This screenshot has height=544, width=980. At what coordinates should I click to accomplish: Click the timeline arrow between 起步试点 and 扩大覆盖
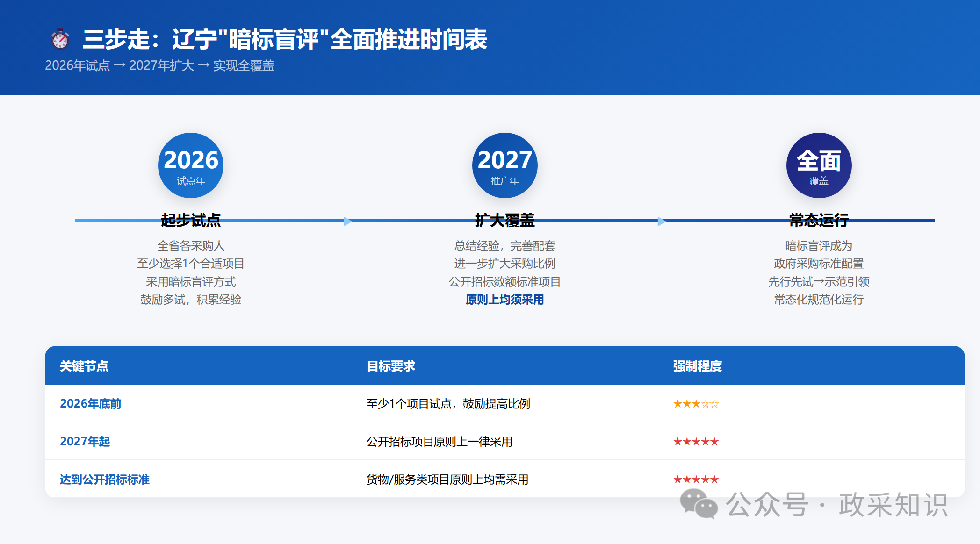tap(347, 221)
